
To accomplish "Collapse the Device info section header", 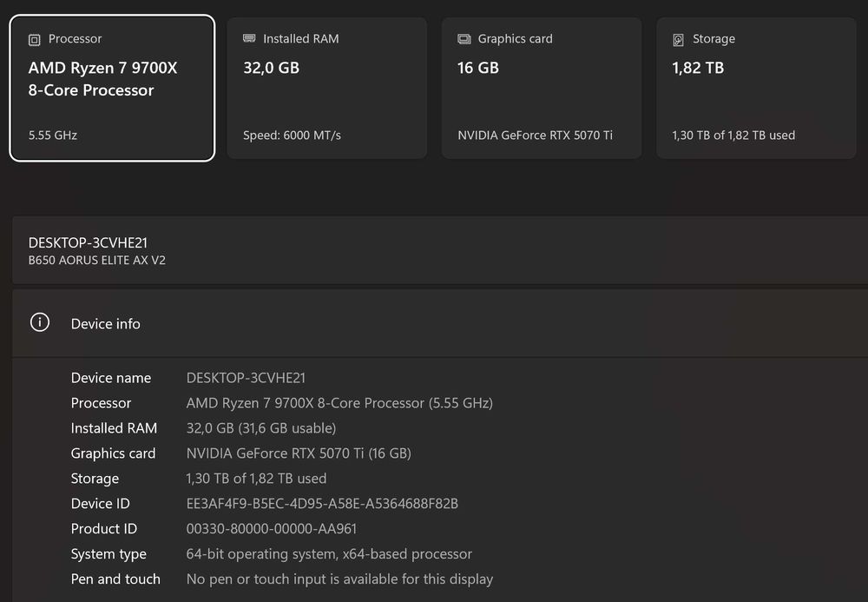I will [440, 323].
